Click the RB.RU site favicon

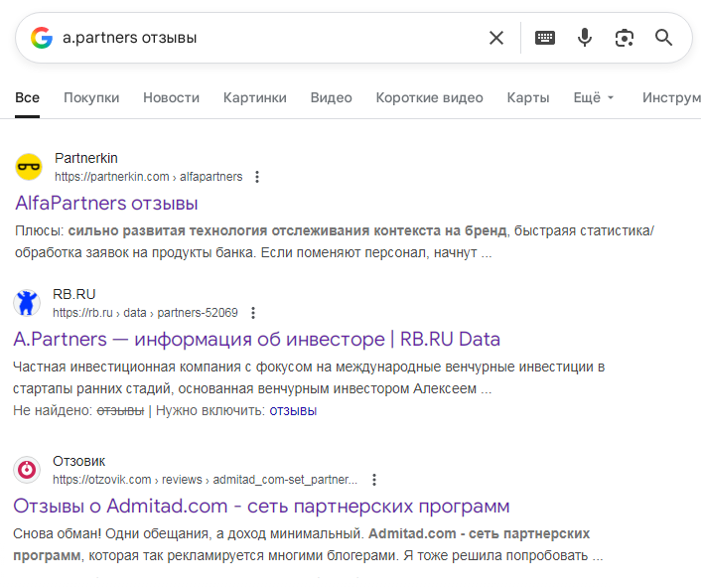(x=28, y=302)
